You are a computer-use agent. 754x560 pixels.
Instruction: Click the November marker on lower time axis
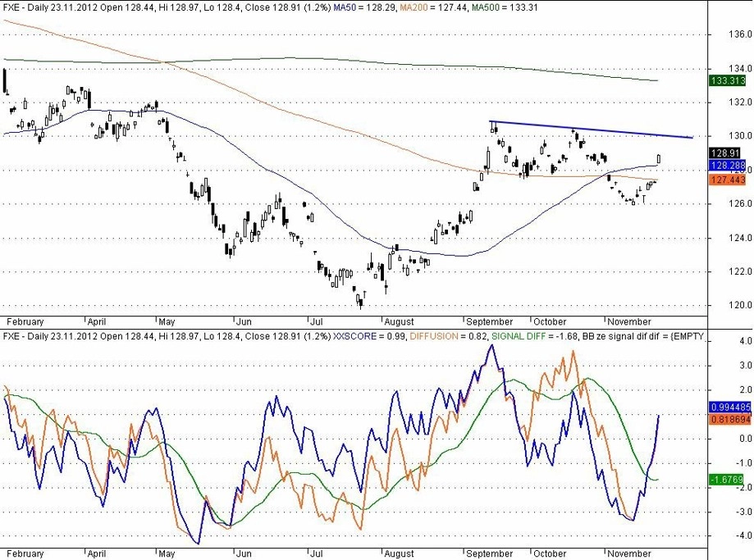(x=629, y=553)
